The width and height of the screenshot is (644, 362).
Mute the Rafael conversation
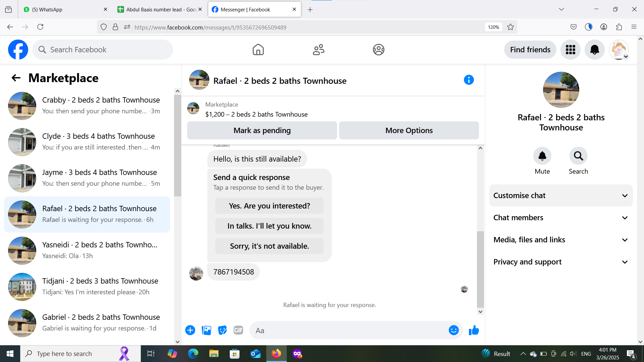click(542, 156)
